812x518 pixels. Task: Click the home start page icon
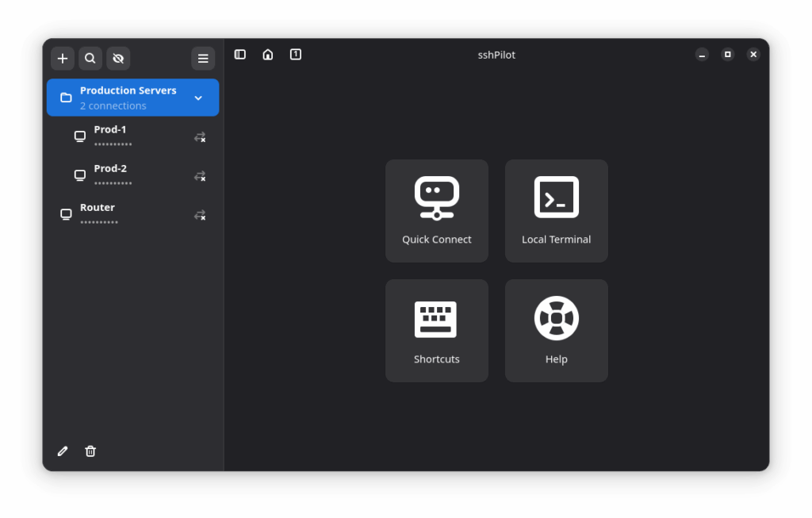coord(268,54)
